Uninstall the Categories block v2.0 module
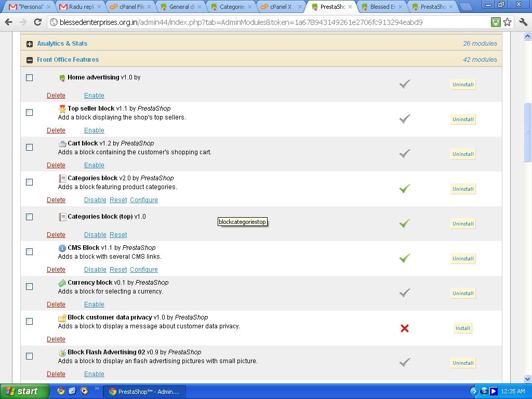This screenshot has height=399, width=532. pos(463,189)
